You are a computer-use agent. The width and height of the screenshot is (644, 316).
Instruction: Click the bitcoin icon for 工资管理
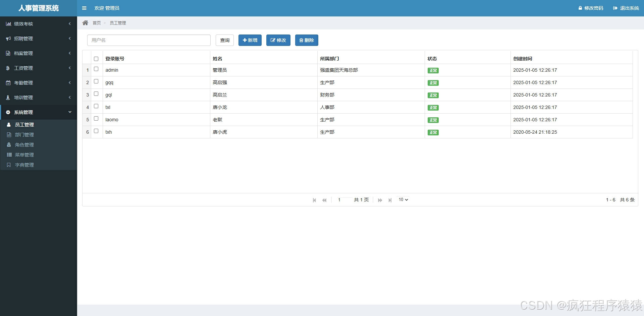[8, 68]
